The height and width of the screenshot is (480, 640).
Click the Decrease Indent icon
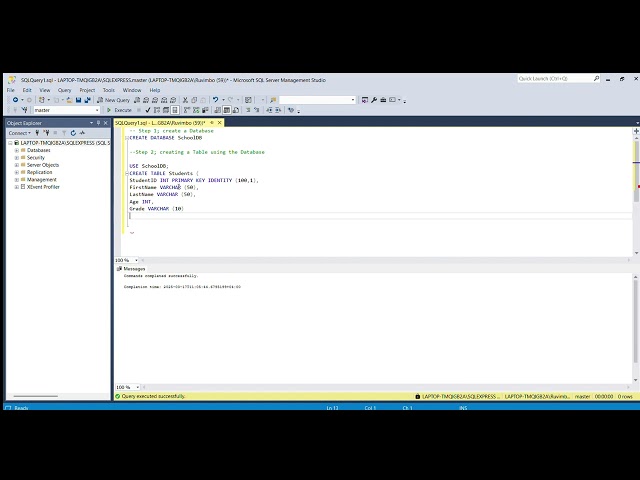(269, 110)
